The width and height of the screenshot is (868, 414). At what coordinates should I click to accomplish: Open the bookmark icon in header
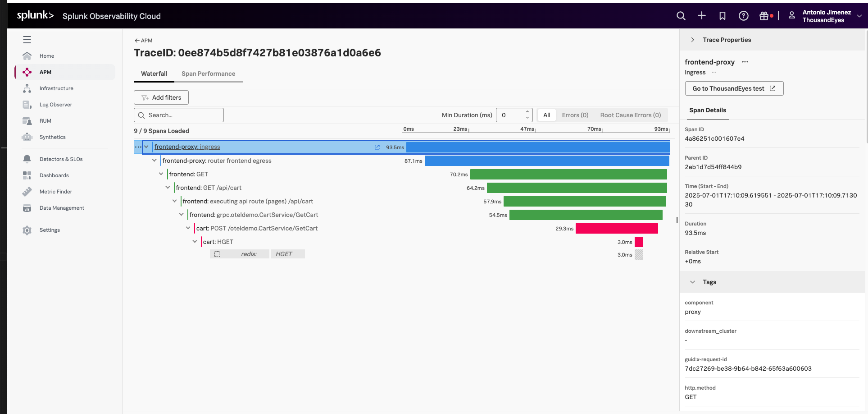tap(723, 16)
